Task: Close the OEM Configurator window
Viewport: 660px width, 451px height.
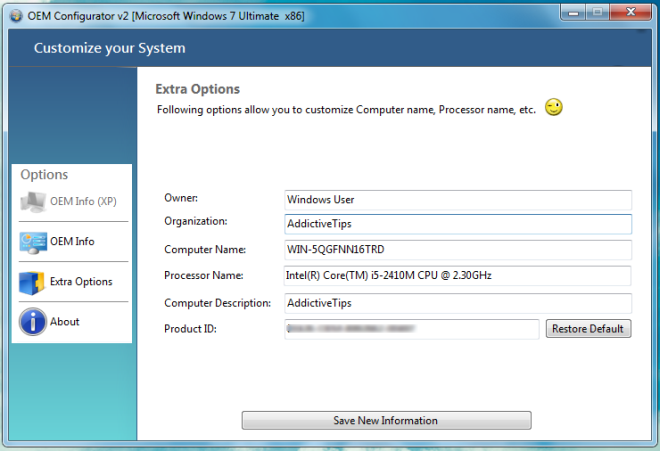Action: [631, 12]
